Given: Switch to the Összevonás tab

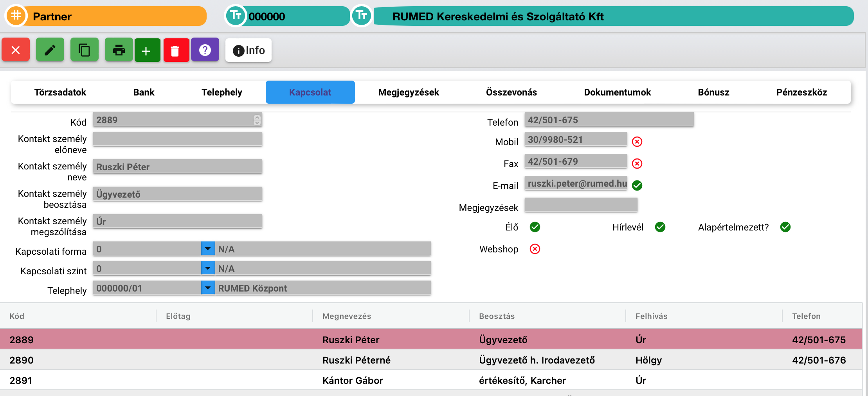Looking at the screenshot, I should pyautogui.click(x=511, y=92).
